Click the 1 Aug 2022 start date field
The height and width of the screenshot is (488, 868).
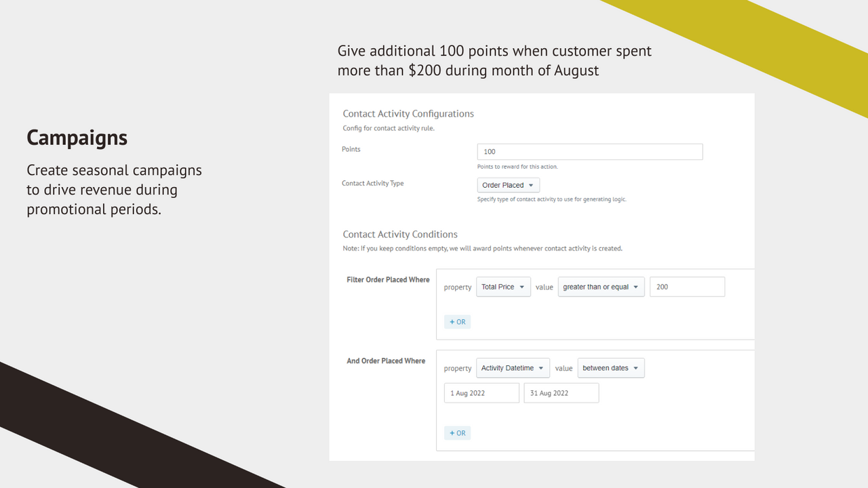pos(481,392)
